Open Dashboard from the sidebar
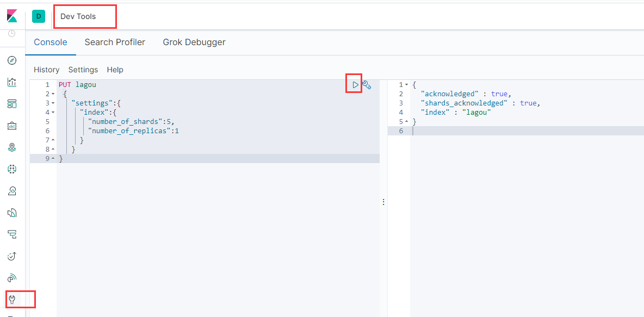Image resolution: width=644 pixels, height=317 pixels. pos(12,104)
